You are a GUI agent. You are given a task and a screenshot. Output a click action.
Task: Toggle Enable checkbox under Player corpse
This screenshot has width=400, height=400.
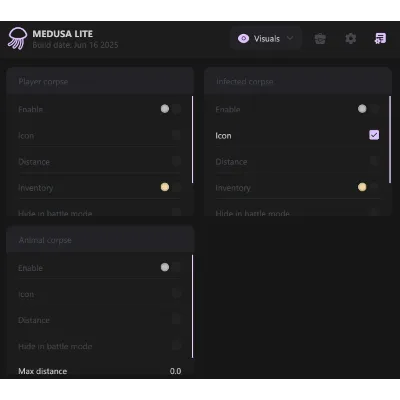click(177, 109)
